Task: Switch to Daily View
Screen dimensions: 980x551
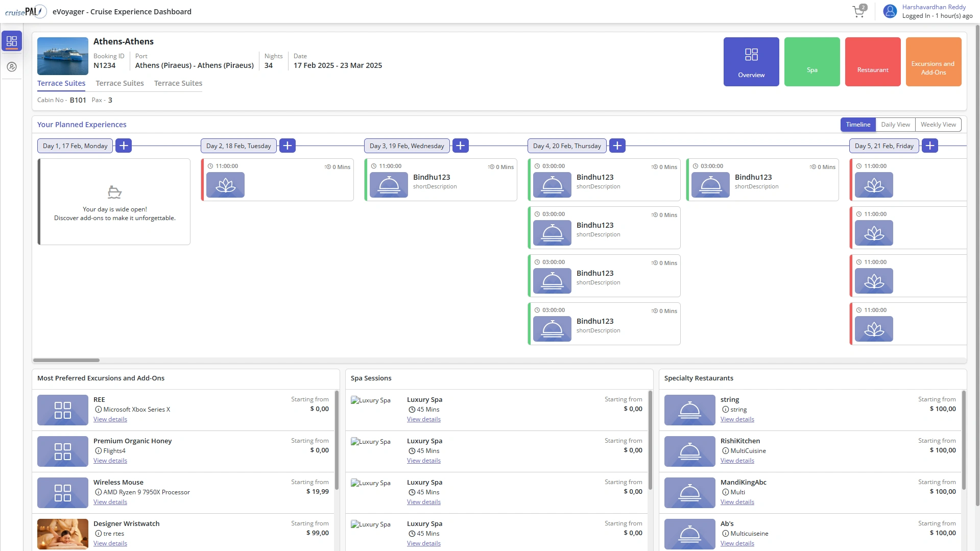Action: 895,125
